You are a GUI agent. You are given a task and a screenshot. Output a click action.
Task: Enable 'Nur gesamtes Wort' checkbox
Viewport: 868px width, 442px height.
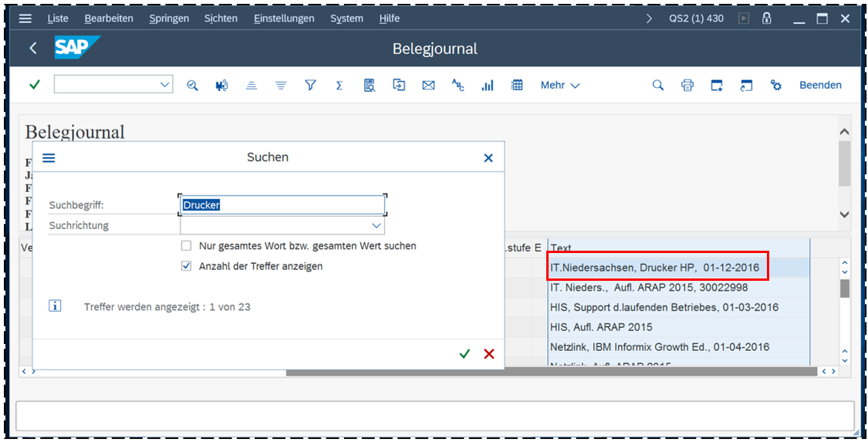click(x=186, y=246)
